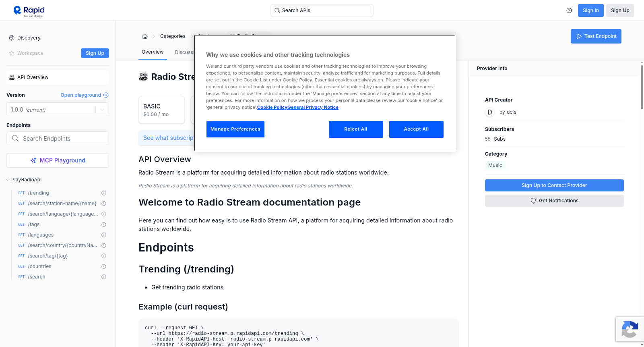The image size is (644, 347).
Task: Open the version 1.0.0 dropdown
Action: point(58,110)
